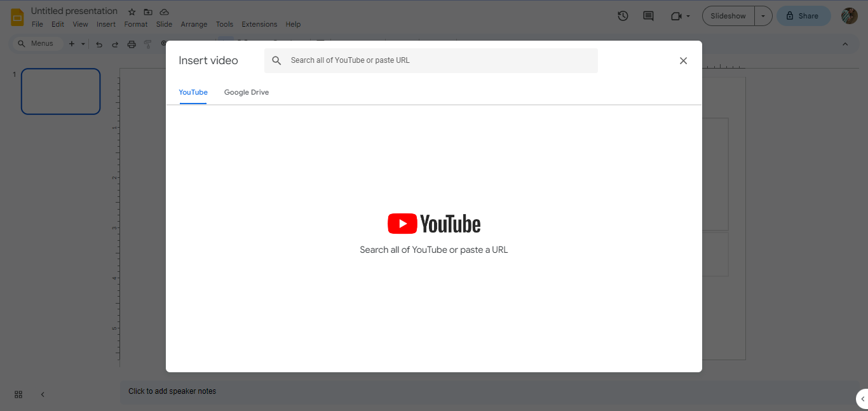Screen dimensions: 868x411
Task: Expand the new slide layout dropdown arrow
Action: tap(83, 44)
